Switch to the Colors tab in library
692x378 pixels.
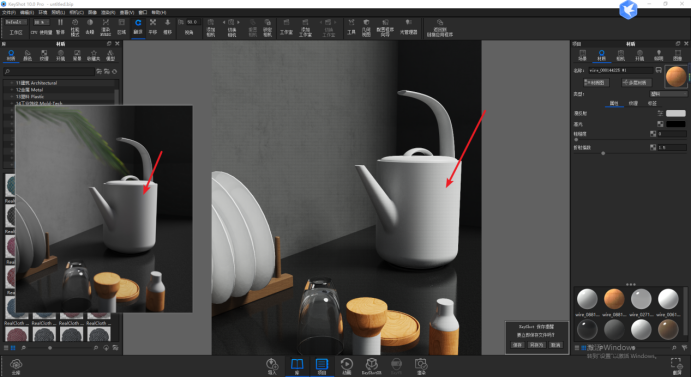(27, 55)
